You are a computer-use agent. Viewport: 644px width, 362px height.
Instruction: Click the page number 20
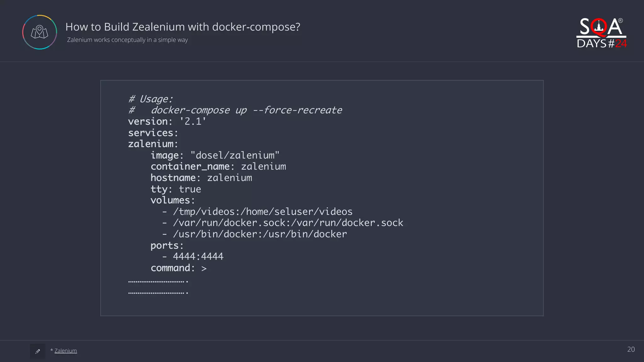pyautogui.click(x=631, y=349)
